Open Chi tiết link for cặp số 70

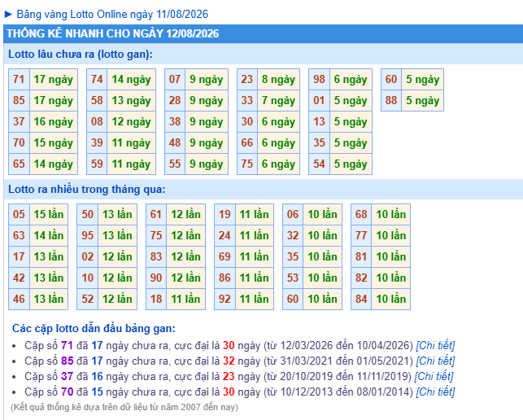coord(435,392)
